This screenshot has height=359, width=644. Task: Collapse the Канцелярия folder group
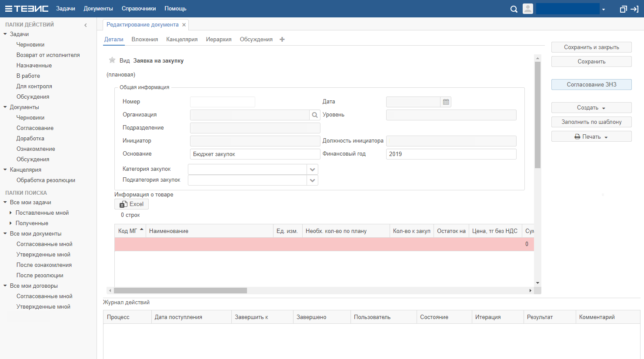point(5,170)
